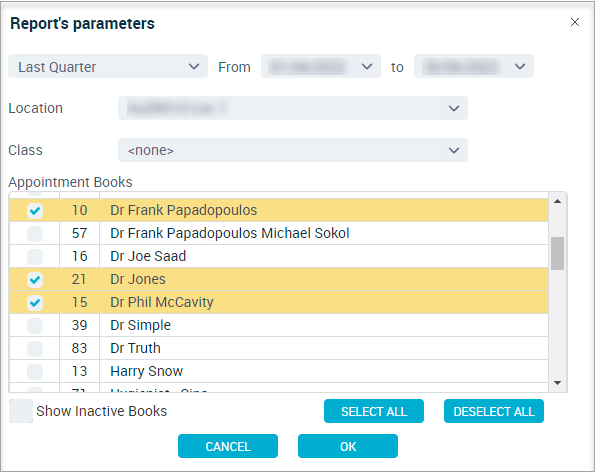Enable Show Inactive Books checkbox
Image resolution: width=595 pixels, height=472 pixels.
coord(21,411)
